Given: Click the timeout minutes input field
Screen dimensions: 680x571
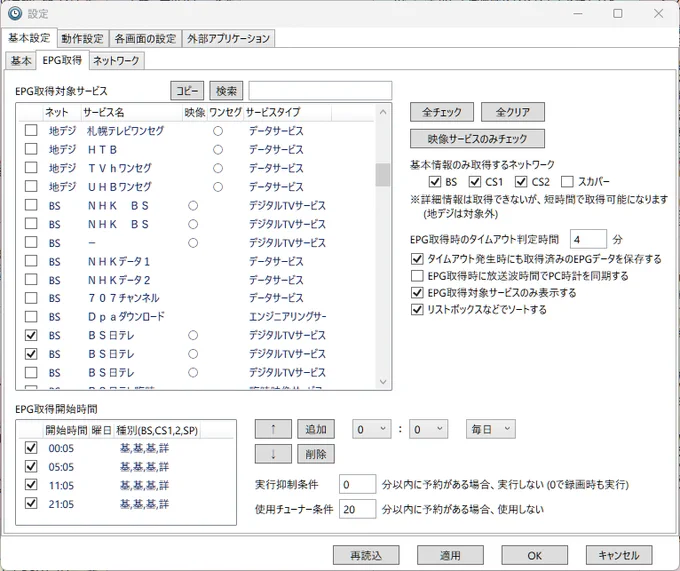Looking at the screenshot, I should pyautogui.click(x=588, y=239).
